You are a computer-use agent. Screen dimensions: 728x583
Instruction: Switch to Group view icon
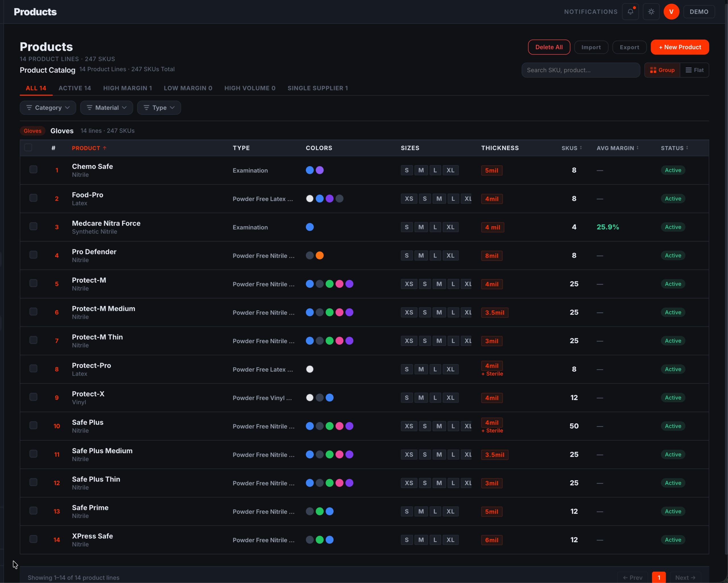click(653, 70)
